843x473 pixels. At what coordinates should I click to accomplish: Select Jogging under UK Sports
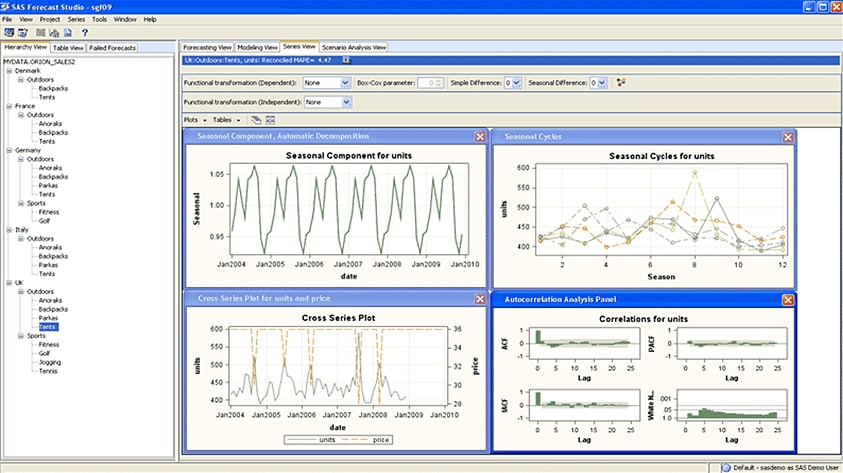coord(50,362)
